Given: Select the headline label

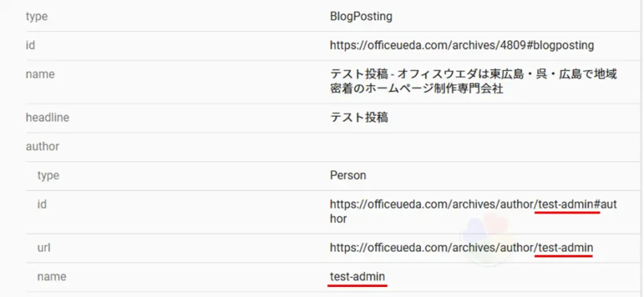Looking at the screenshot, I should pyautogui.click(x=47, y=118).
